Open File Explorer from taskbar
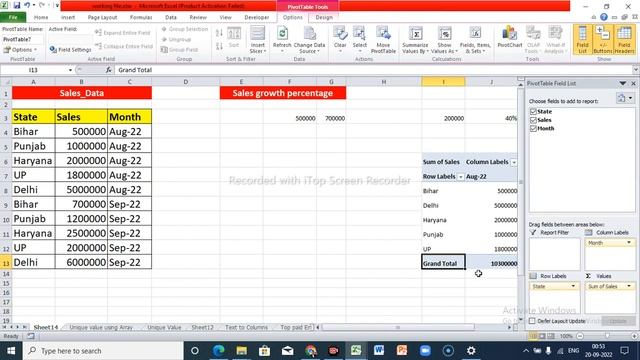 click(242, 351)
